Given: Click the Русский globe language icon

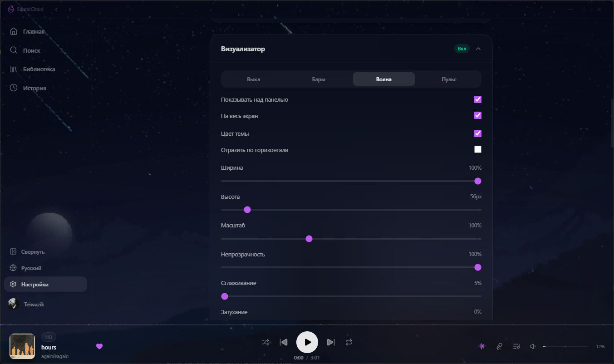Looking at the screenshot, I should point(13,268).
